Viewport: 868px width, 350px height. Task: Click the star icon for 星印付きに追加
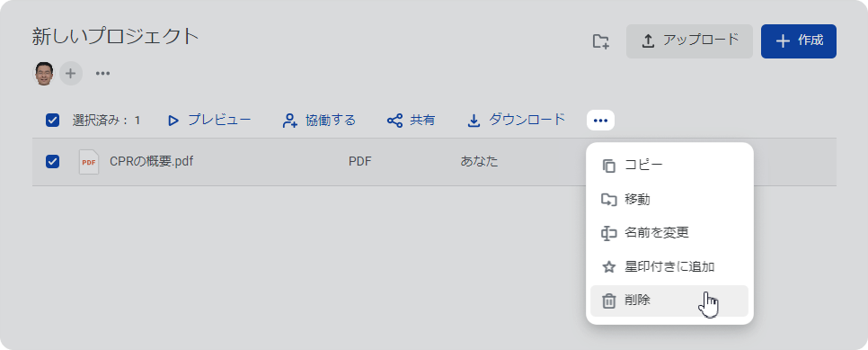coord(608,267)
